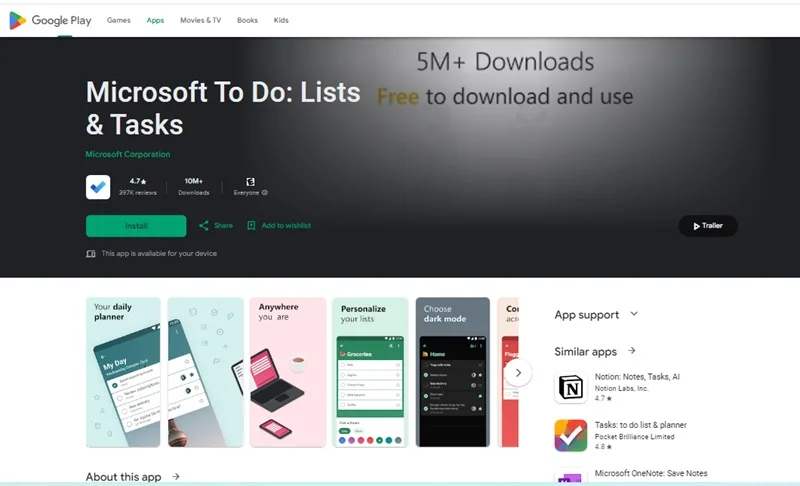This screenshot has height=486, width=800.
Task: Open the Tasks to do list app icon
Action: (571, 436)
